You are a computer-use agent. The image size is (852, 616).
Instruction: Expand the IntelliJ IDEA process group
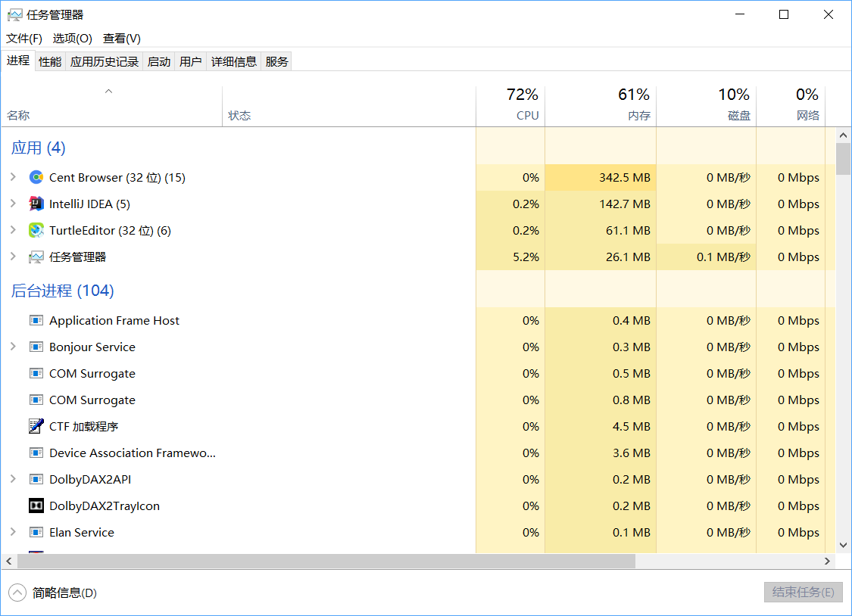point(13,204)
